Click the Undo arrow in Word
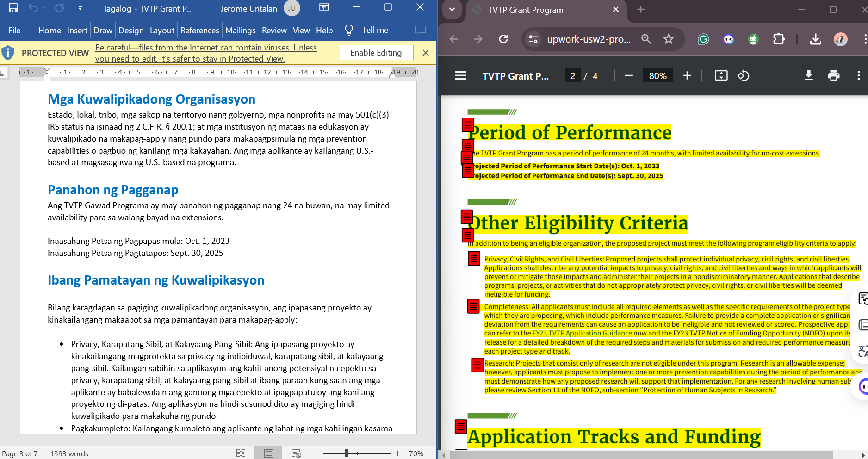The width and height of the screenshot is (868, 459). click(33, 8)
